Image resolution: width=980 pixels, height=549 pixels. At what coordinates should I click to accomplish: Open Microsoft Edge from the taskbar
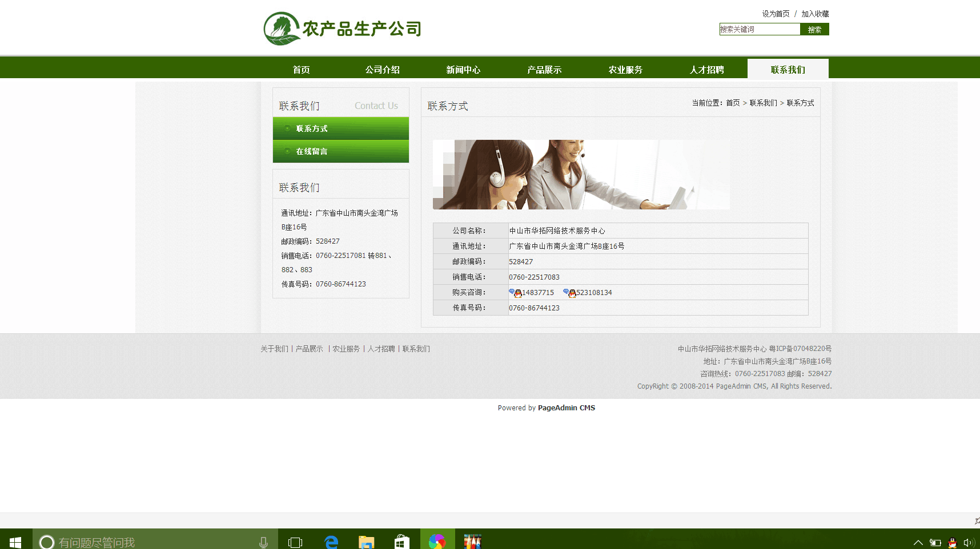pos(331,541)
